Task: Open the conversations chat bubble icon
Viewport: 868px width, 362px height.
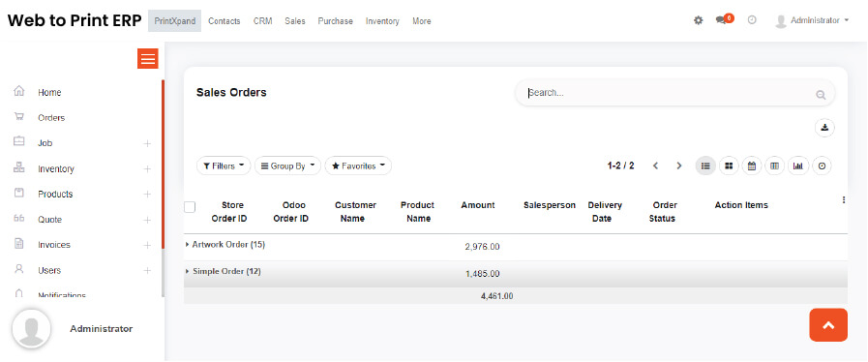Action: click(721, 20)
